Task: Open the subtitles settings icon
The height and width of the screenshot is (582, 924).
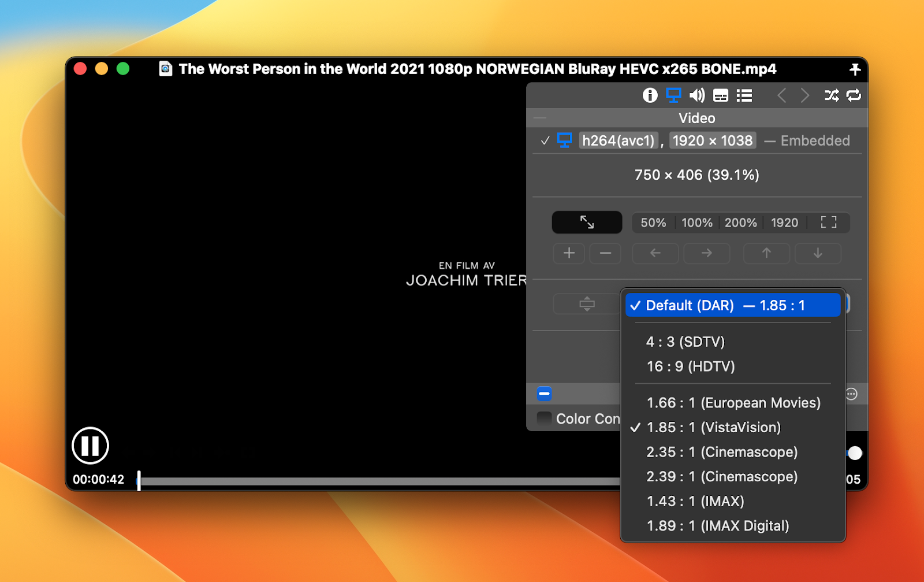Action: pos(721,95)
